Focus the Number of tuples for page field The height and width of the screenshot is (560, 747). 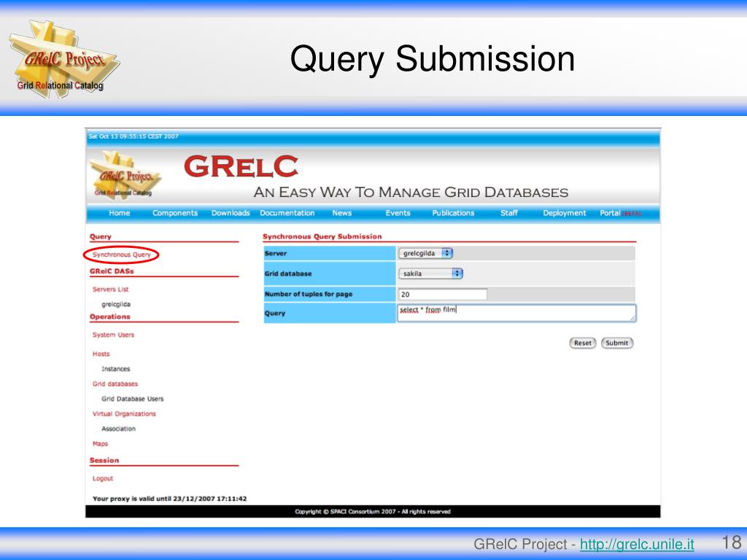pos(443,295)
